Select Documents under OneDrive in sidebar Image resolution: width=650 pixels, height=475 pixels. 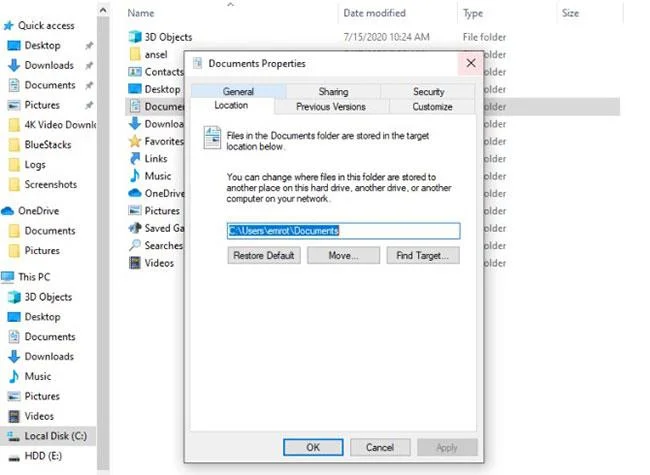[50, 231]
